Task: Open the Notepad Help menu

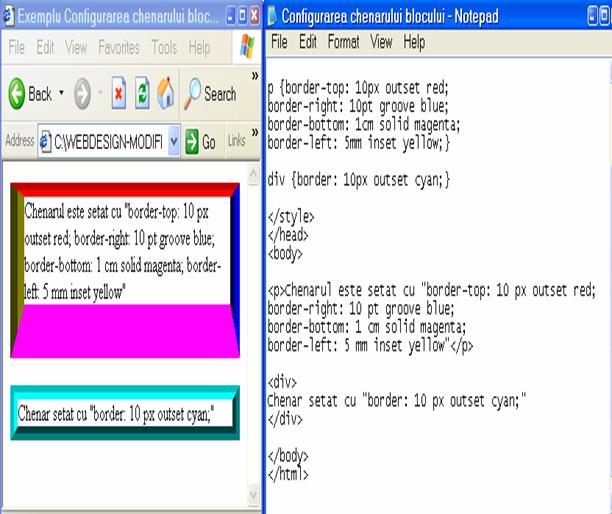Action: tap(415, 42)
